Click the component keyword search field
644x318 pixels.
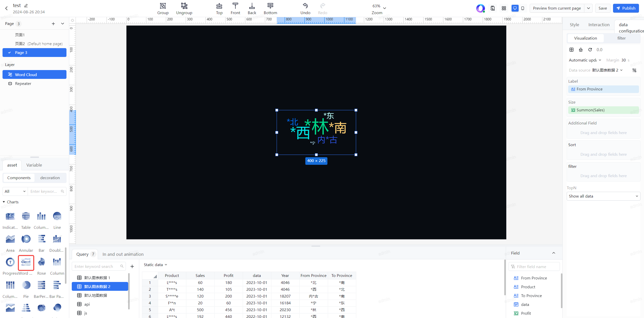pos(47,191)
